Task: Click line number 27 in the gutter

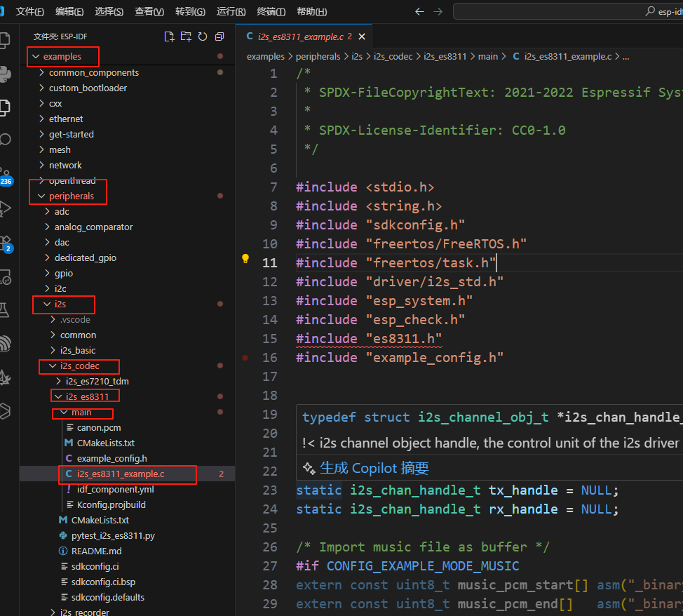Action: [x=270, y=566]
